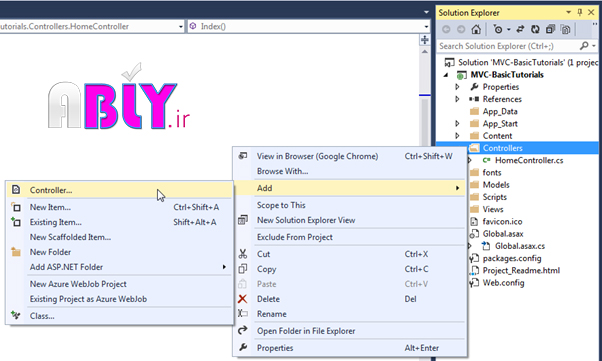The width and height of the screenshot is (602, 361).
Task: Expand the Properties node arrow
Action: 457,87
